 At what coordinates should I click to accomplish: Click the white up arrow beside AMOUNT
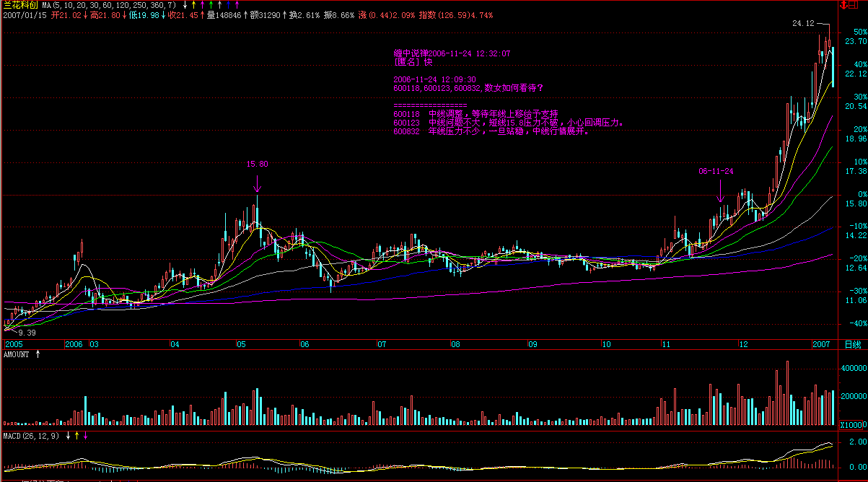(x=38, y=354)
